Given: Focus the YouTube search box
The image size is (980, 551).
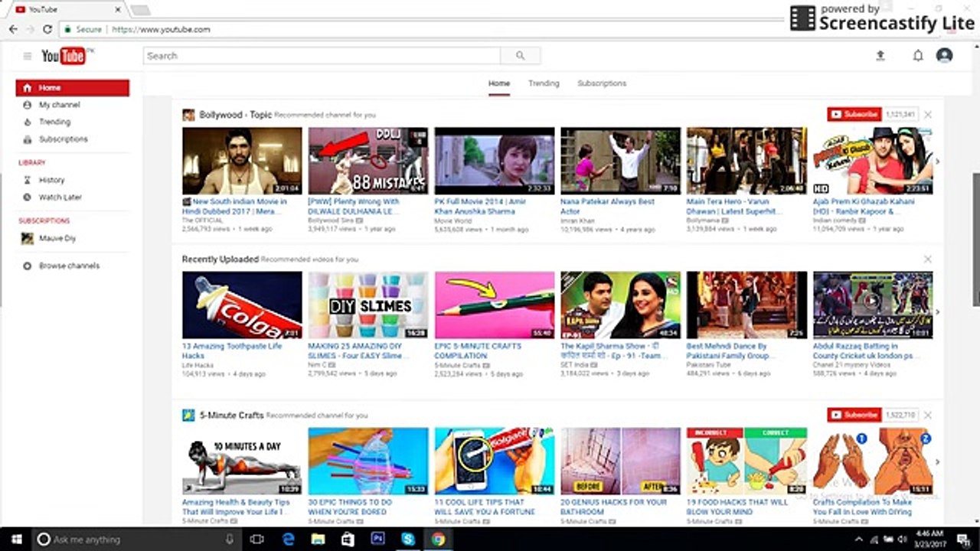Looking at the screenshot, I should coord(322,56).
